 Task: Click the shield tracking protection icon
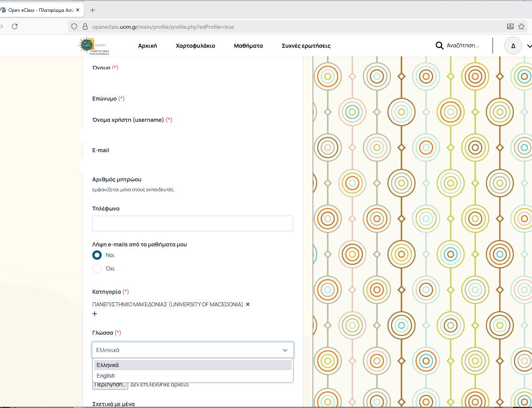[74, 27]
